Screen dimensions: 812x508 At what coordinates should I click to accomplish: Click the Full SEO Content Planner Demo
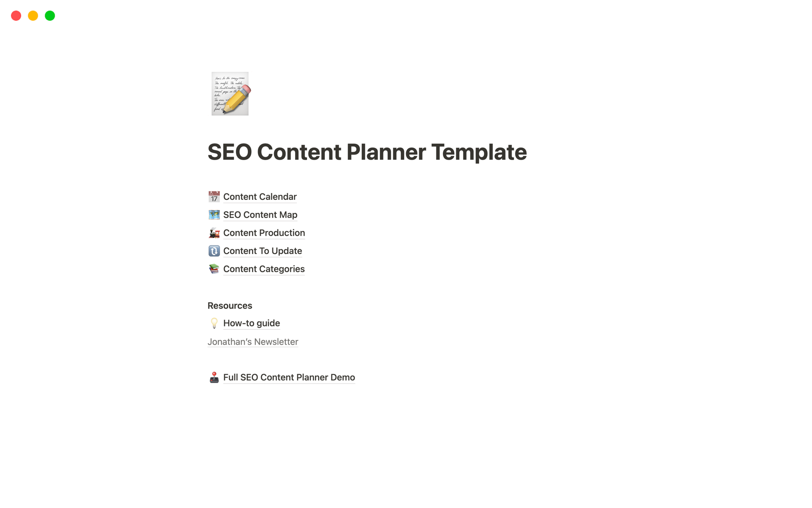click(x=289, y=377)
